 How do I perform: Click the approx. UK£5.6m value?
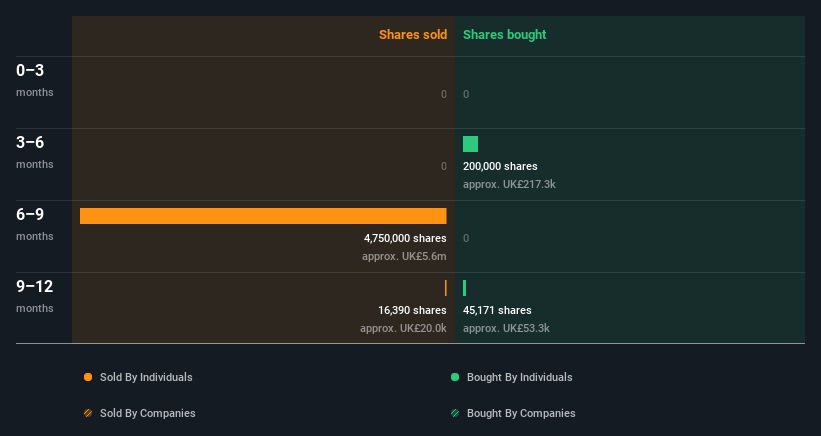pos(404,256)
